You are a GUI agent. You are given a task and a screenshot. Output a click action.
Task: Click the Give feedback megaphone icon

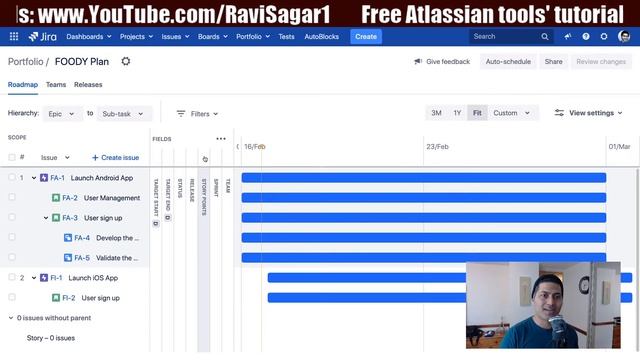418,62
